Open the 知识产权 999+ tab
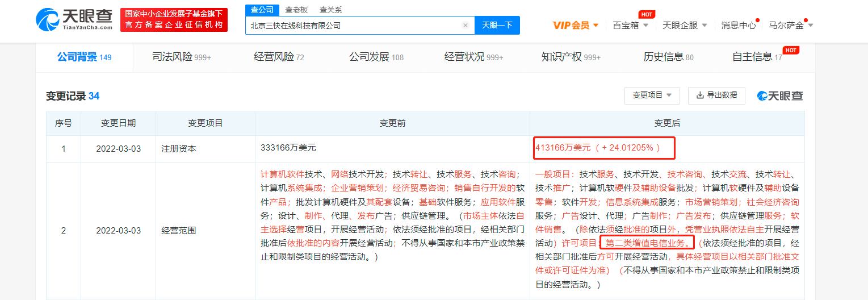Viewport: 868px width, 300px height. click(571, 57)
